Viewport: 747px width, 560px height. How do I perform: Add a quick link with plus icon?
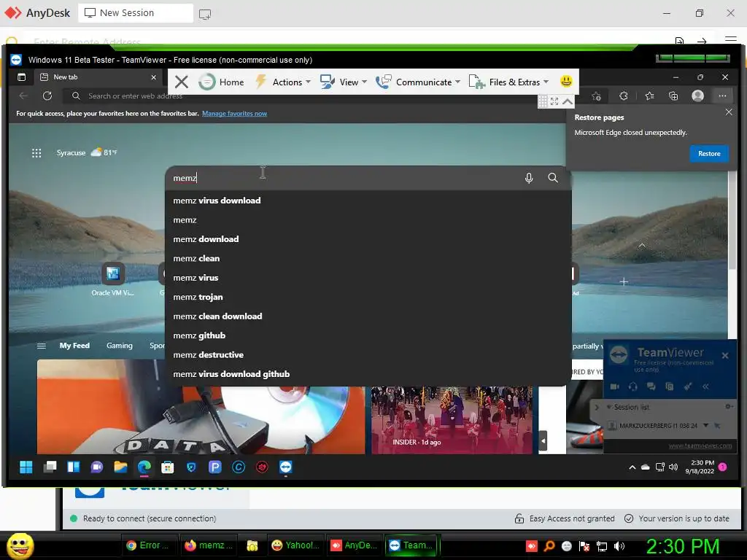point(624,282)
